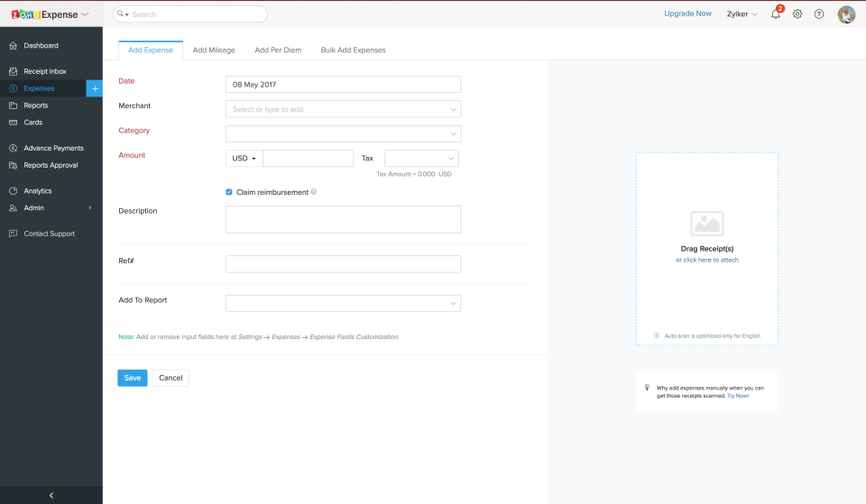The width and height of the screenshot is (866, 504).
Task: Click the receipt image placeholder icon
Action: (707, 224)
